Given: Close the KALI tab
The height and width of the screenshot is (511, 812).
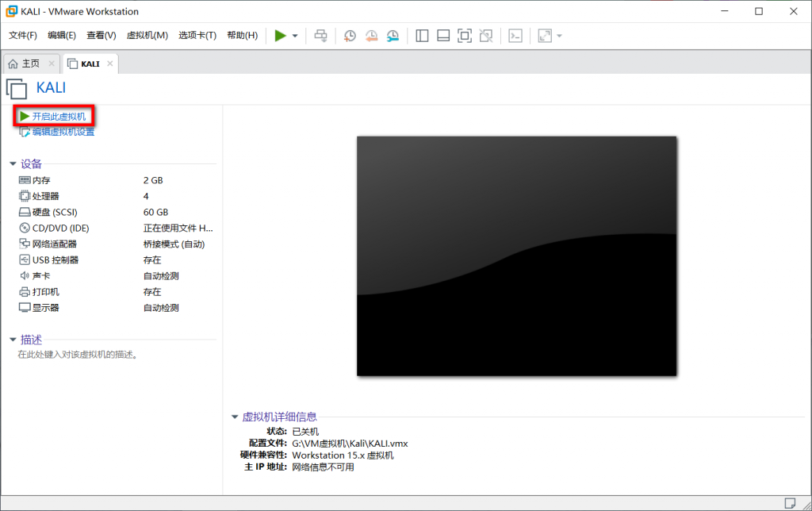Looking at the screenshot, I should tap(109, 63).
